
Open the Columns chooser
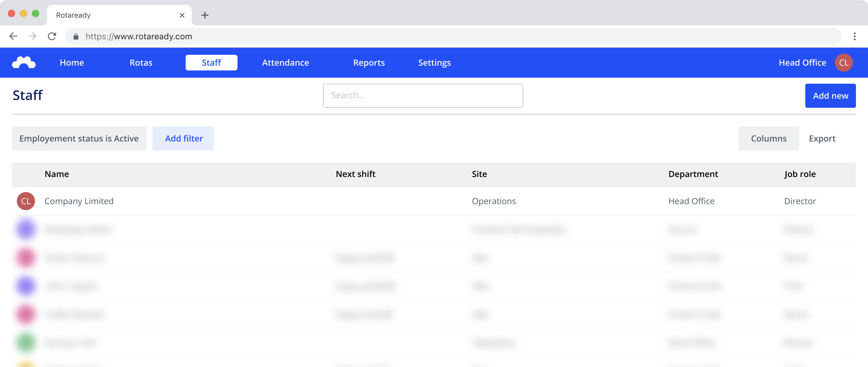coord(769,138)
